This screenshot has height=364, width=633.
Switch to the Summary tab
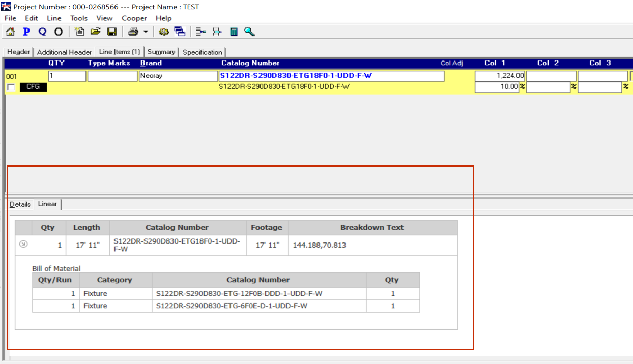[x=161, y=52]
